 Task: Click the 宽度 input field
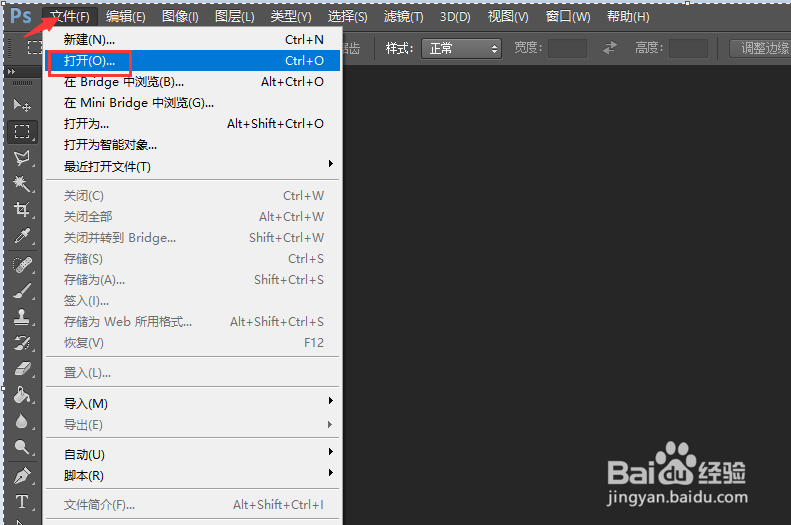(x=568, y=48)
